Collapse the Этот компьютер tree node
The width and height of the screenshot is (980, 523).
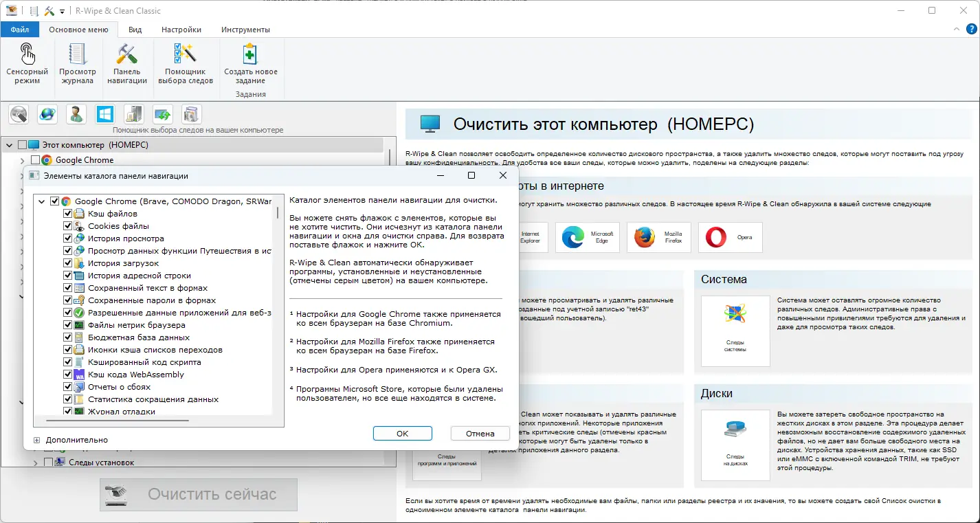click(x=10, y=145)
